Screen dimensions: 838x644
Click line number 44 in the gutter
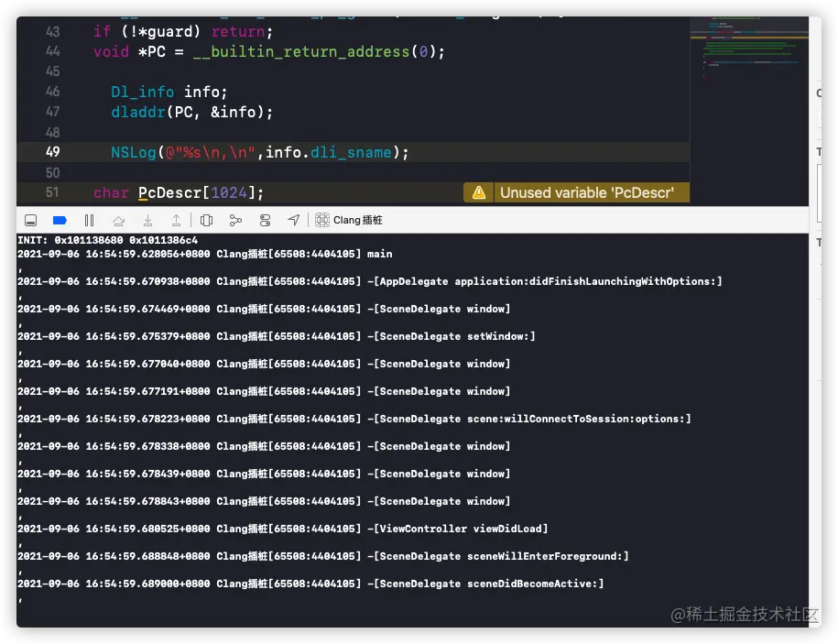click(x=52, y=51)
